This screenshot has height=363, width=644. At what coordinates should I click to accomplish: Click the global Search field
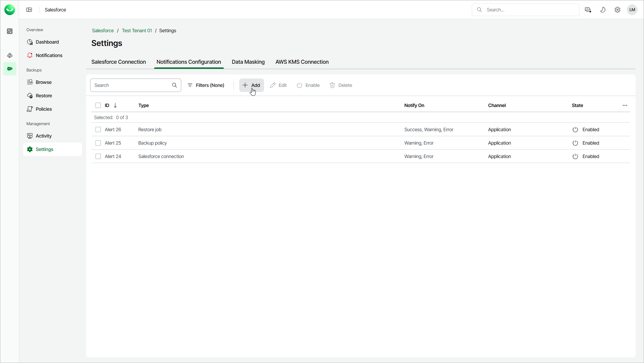(x=529, y=10)
